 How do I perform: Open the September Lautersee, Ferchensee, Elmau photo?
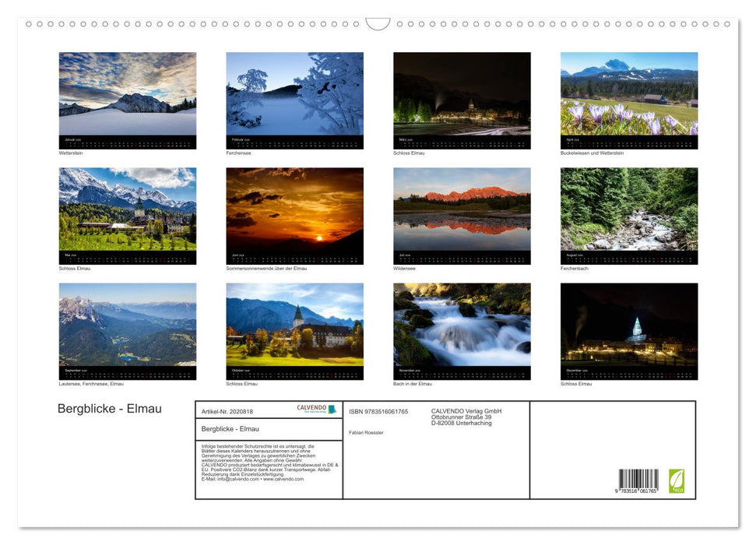[127, 330]
